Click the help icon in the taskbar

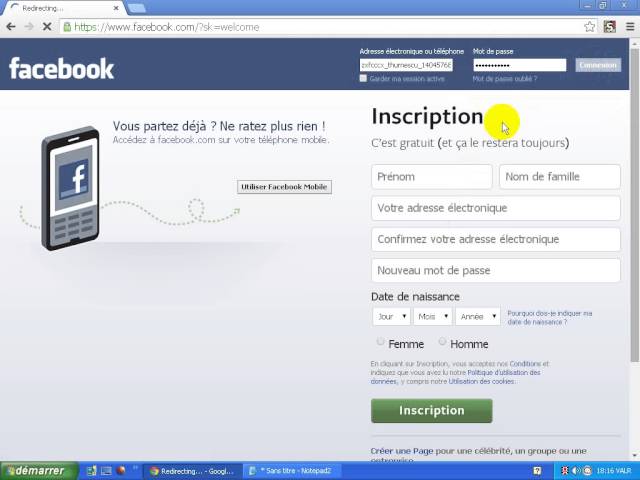pyautogui.click(x=537, y=471)
